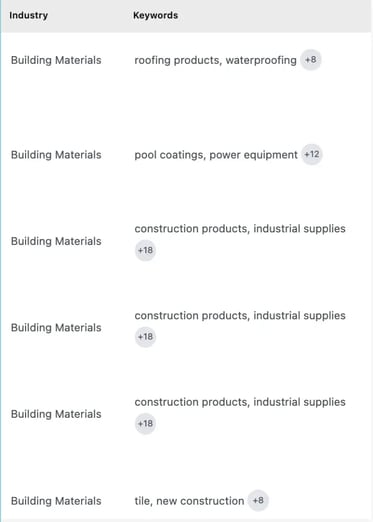Click first construction products, industrial supplies text
373x522 pixels.
240,229
